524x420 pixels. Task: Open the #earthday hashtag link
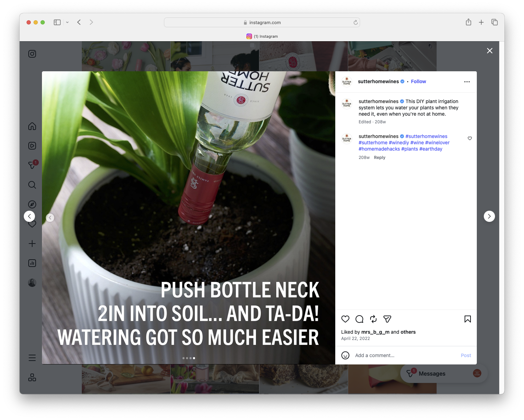431,149
